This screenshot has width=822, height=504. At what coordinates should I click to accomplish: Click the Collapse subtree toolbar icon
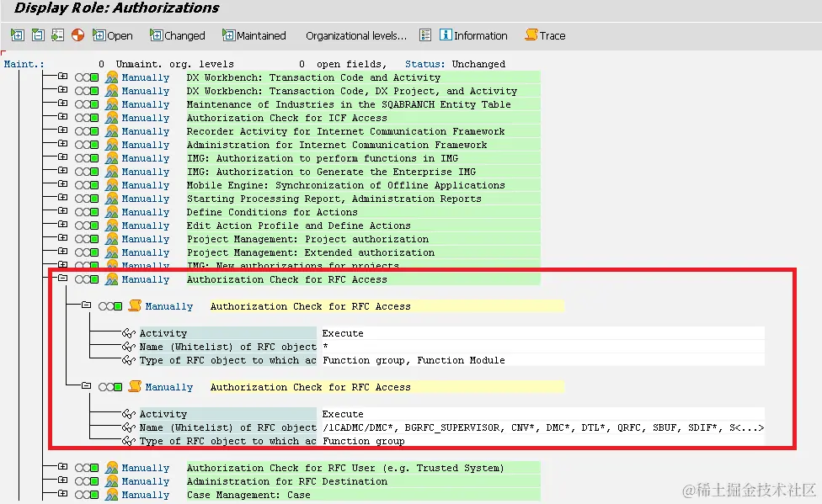(38, 35)
